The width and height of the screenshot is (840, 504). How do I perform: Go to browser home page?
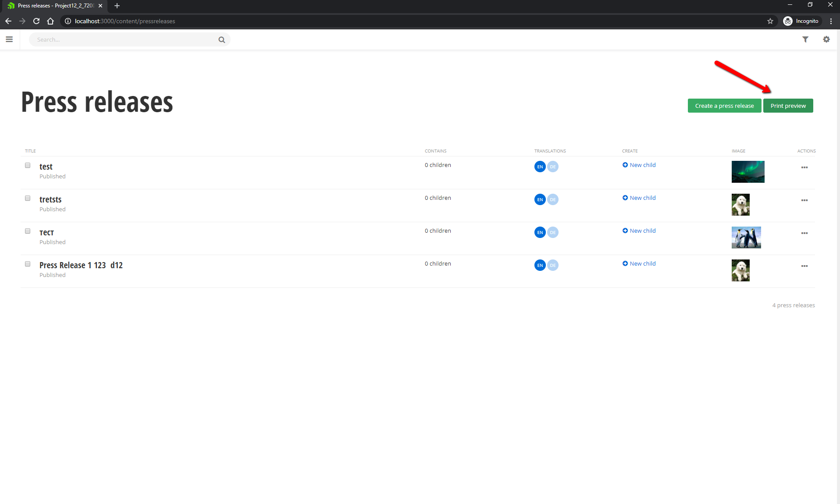pyautogui.click(x=50, y=21)
